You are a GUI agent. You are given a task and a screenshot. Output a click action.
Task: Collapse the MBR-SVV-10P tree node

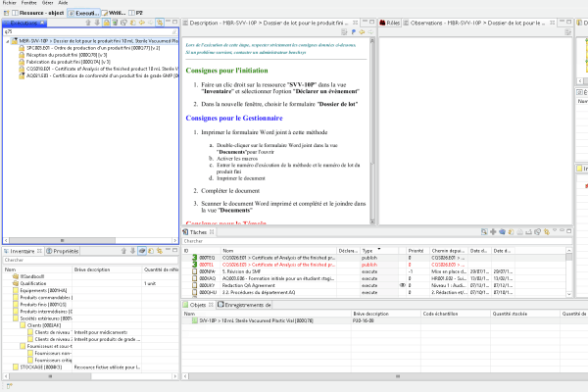point(7,41)
